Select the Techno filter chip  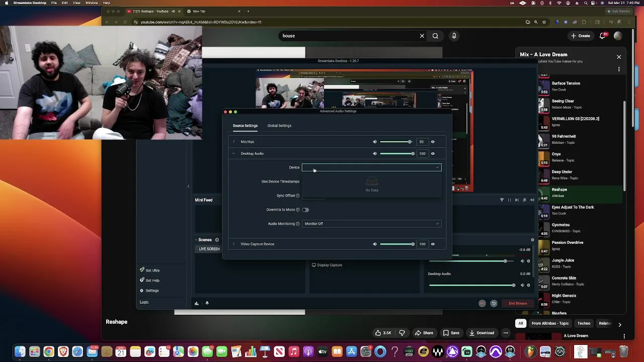coord(584,324)
